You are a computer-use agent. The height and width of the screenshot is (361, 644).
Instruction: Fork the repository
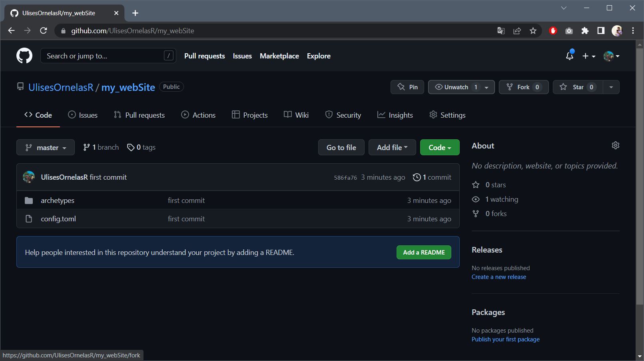click(524, 87)
